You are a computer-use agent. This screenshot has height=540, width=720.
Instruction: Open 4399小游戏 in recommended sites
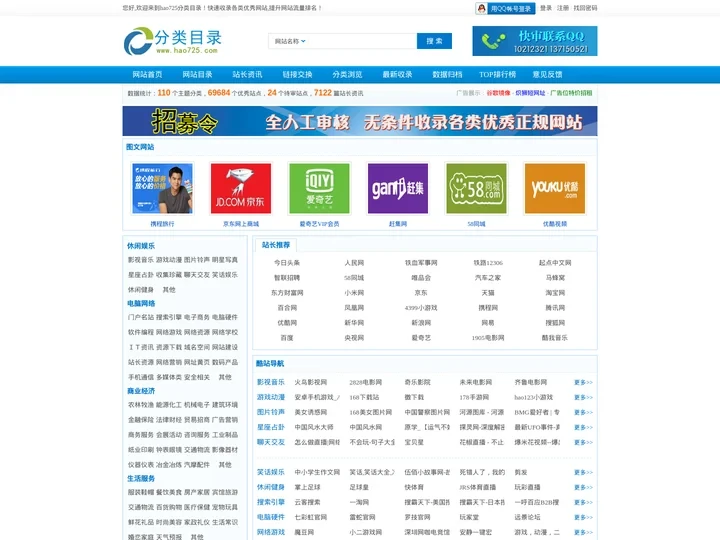[x=421, y=308]
